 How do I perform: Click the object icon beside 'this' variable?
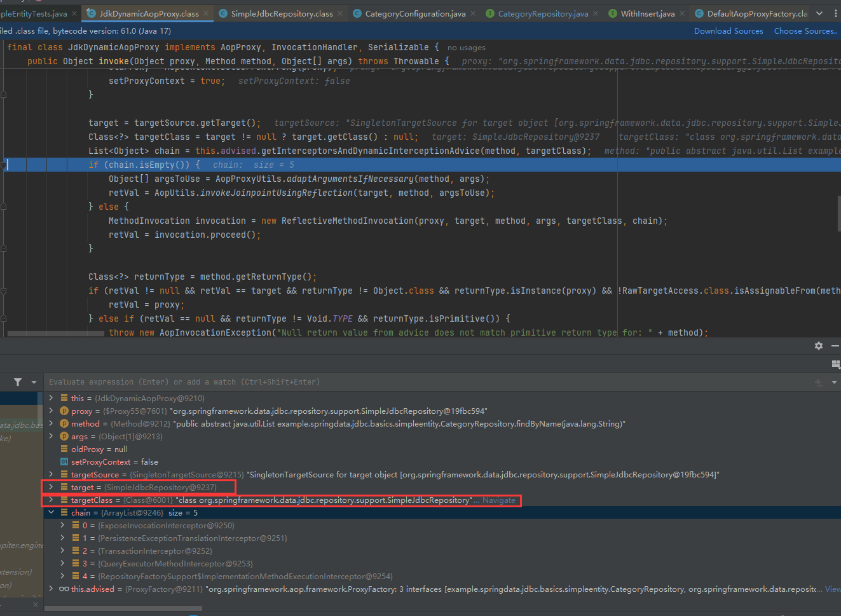pos(64,399)
